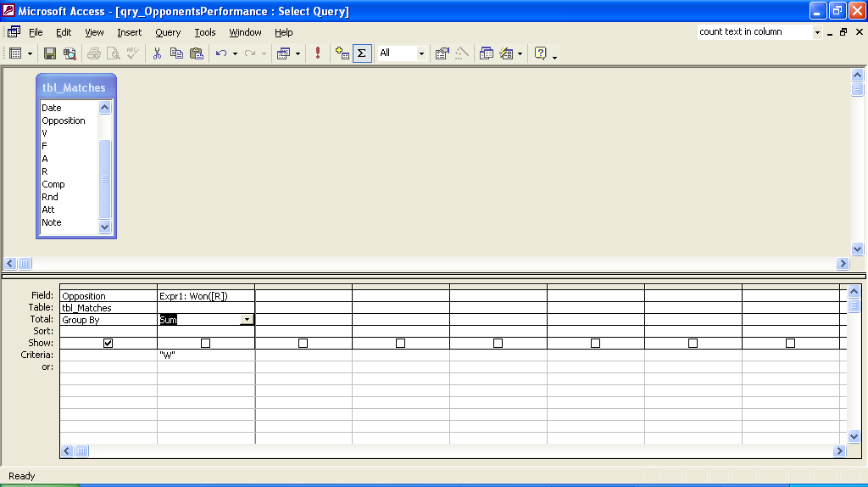Undo the last action
The height and width of the screenshot is (487, 868).
pos(221,53)
